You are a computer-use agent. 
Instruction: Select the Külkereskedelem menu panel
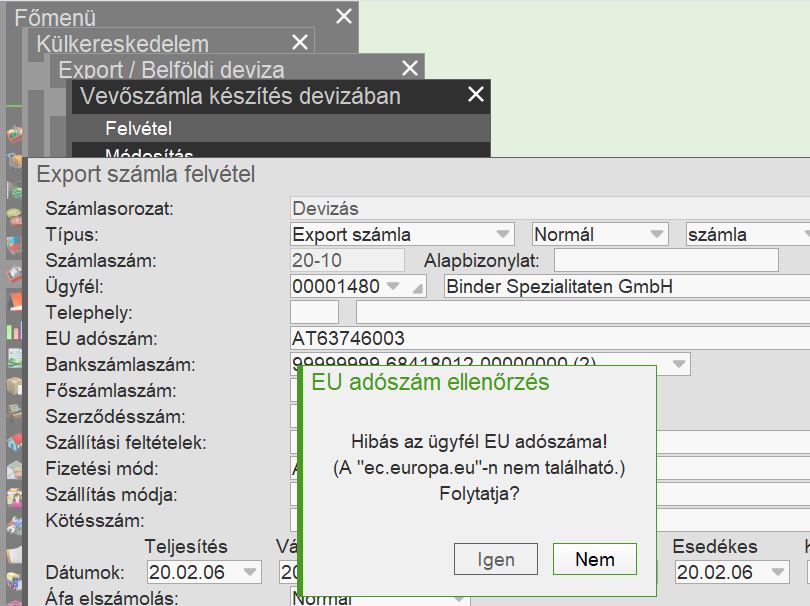point(122,44)
